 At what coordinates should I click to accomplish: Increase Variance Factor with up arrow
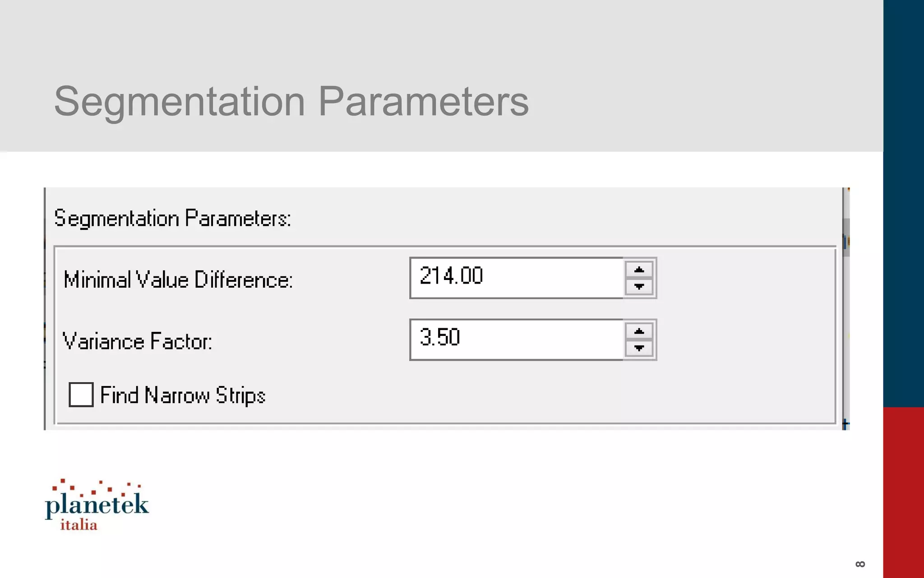[x=639, y=331]
